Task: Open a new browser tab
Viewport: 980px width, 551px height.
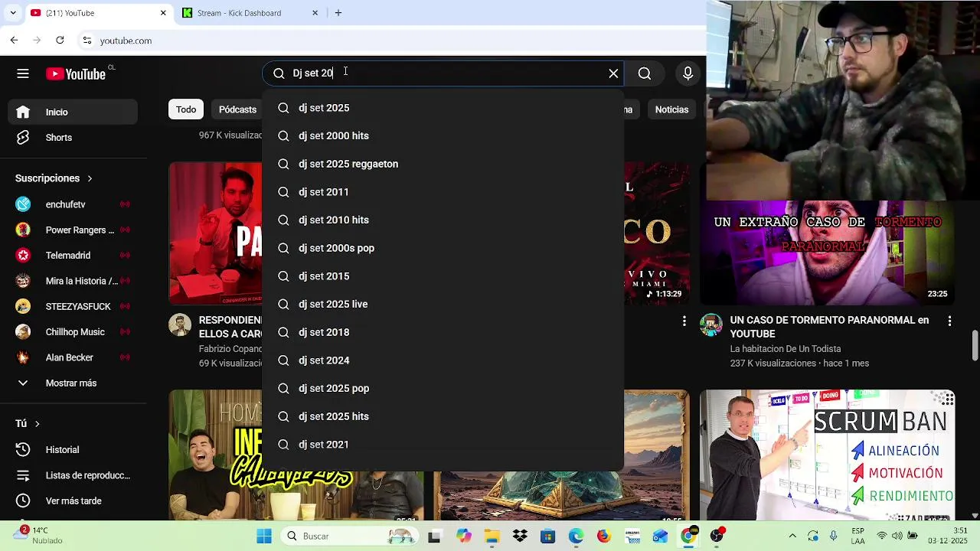Action: (x=338, y=13)
